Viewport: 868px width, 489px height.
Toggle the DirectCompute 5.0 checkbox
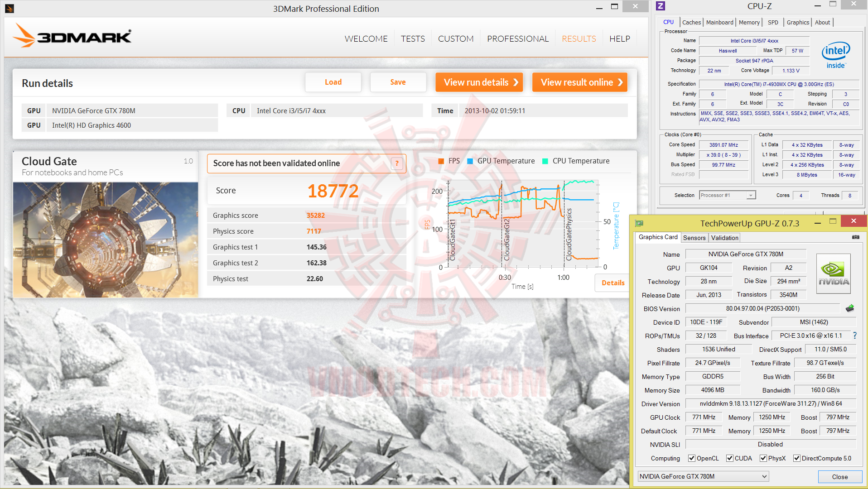796,458
